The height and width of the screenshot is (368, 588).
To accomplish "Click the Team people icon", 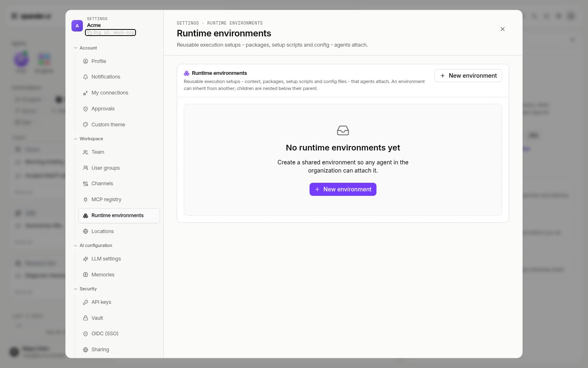I will point(85,152).
